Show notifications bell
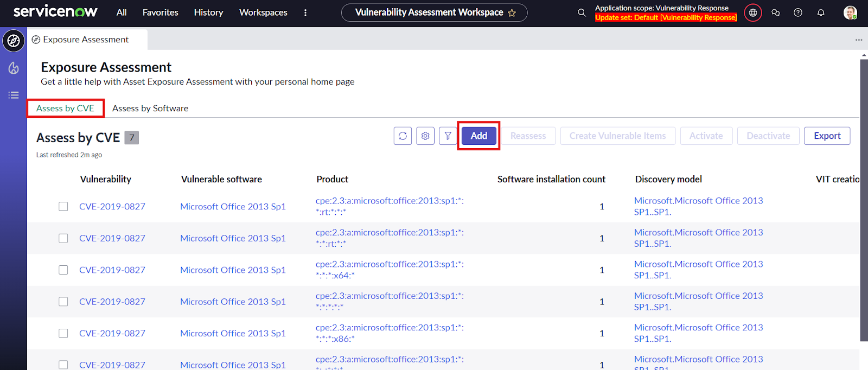 [x=821, y=12]
